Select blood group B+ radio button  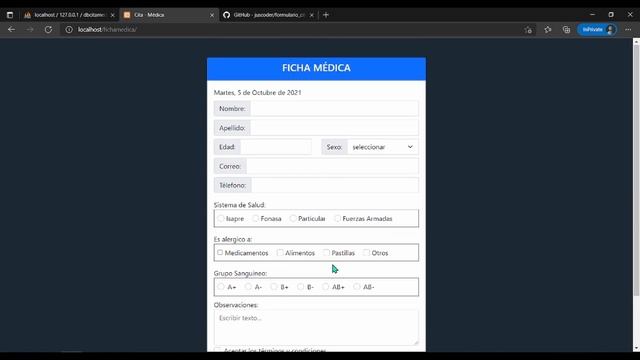(x=274, y=287)
